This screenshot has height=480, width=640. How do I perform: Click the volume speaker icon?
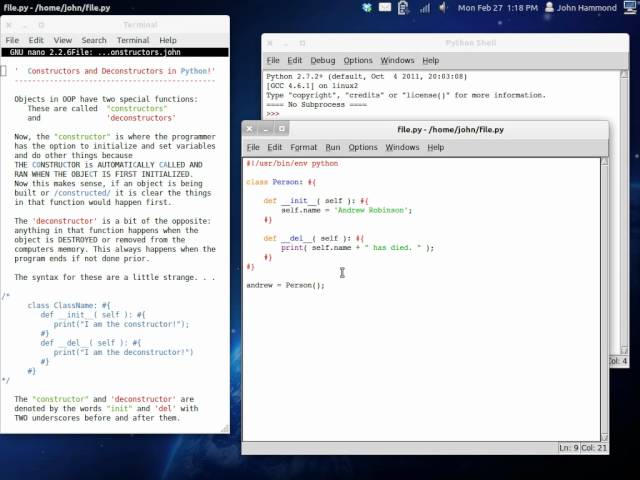(x=443, y=7)
